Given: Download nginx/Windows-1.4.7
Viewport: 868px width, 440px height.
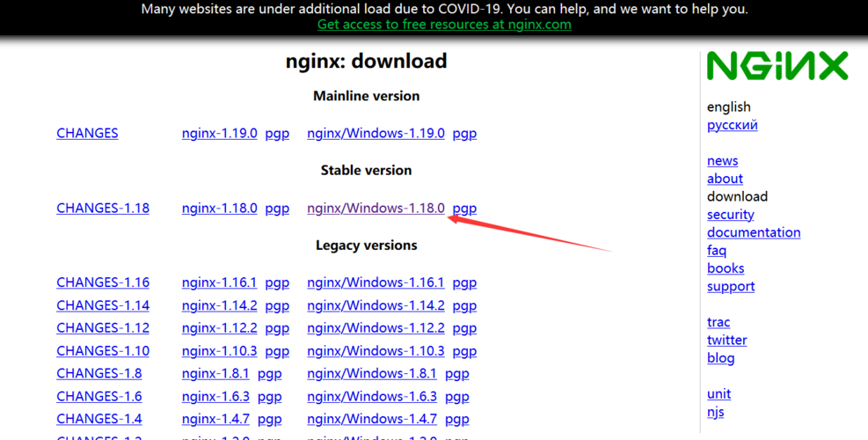Looking at the screenshot, I should tap(372, 419).
